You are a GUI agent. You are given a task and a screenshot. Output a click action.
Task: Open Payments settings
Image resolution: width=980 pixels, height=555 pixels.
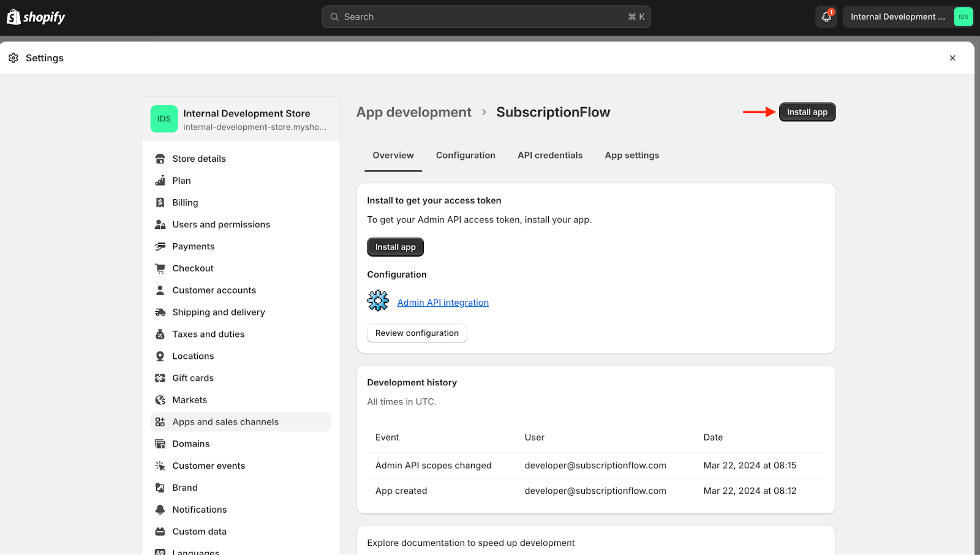(x=241, y=246)
